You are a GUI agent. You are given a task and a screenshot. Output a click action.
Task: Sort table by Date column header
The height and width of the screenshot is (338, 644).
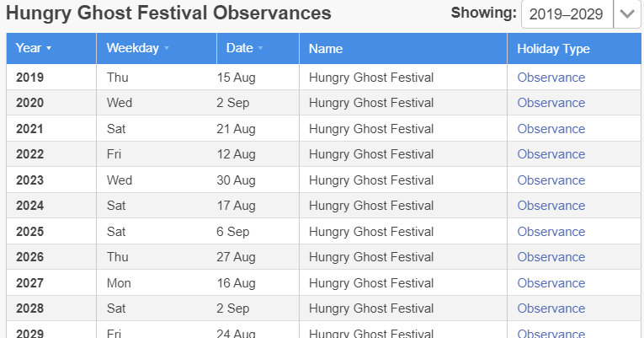(x=239, y=48)
